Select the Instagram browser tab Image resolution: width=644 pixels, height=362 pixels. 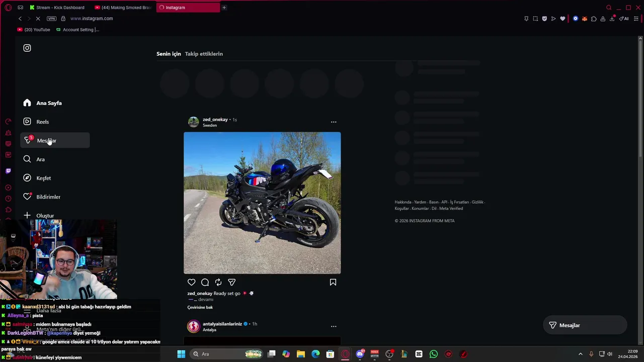(x=188, y=8)
